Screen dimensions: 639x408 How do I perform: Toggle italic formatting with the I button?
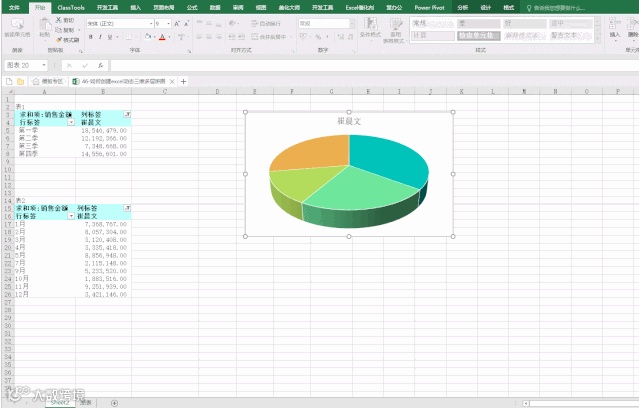click(x=100, y=37)
